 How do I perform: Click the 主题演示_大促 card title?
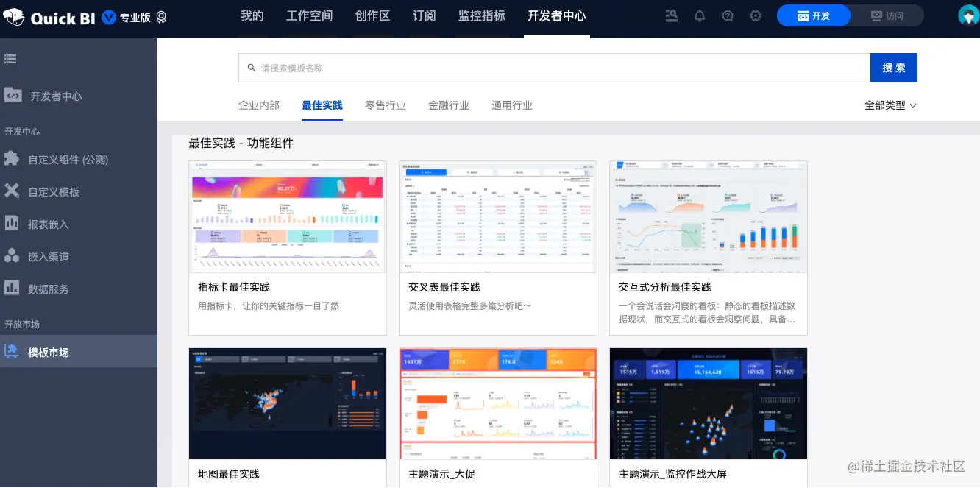pyautogui.click(x=442, y=474)
